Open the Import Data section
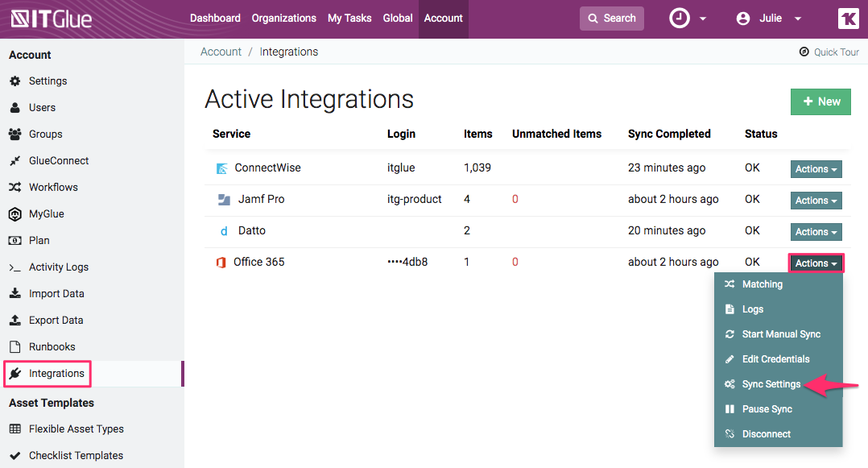 click(x=57, y=293)
